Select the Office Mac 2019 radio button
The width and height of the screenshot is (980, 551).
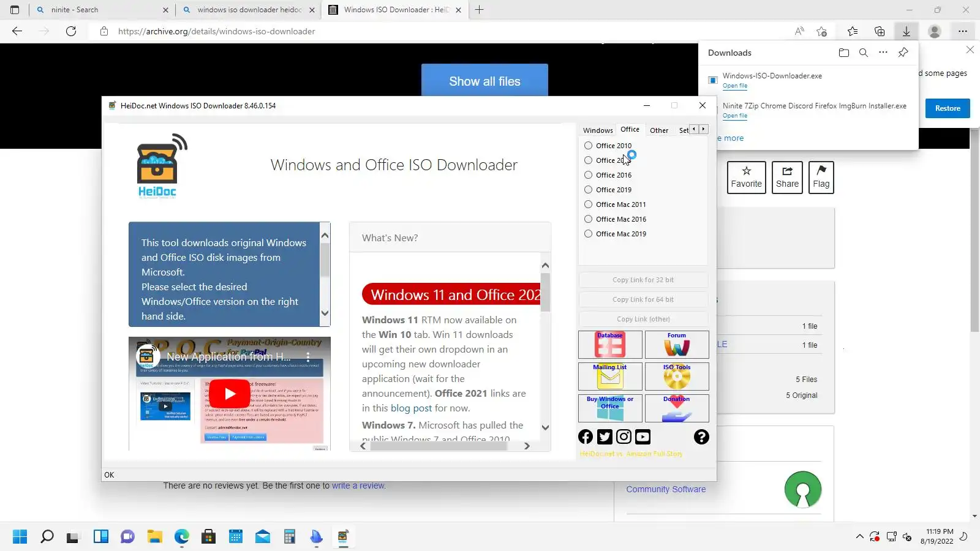(589, 234)
